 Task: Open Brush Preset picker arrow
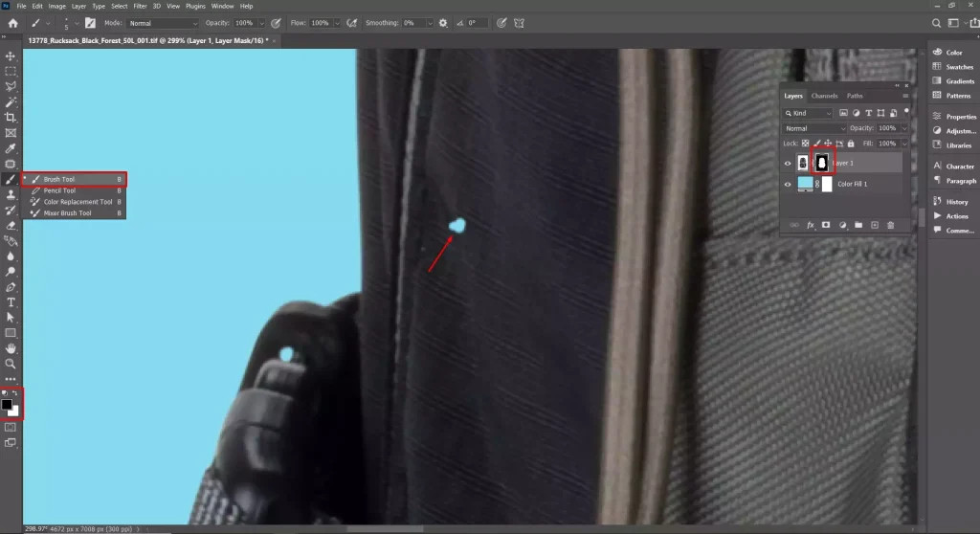77,23
